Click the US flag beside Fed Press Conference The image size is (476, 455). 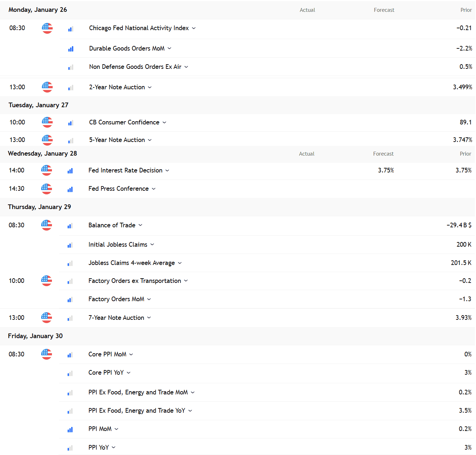47,189
